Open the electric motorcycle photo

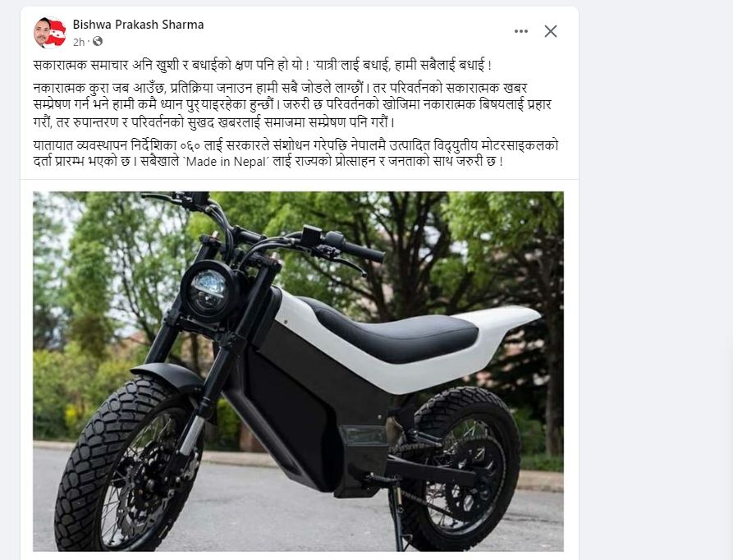click(298, 371)
